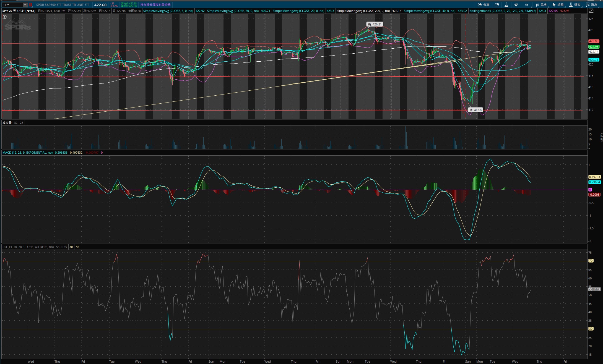The width and height of the screenshot is (603, 364).
Task: Select the 绘图 drawing cursor tool
Action: 554,5
